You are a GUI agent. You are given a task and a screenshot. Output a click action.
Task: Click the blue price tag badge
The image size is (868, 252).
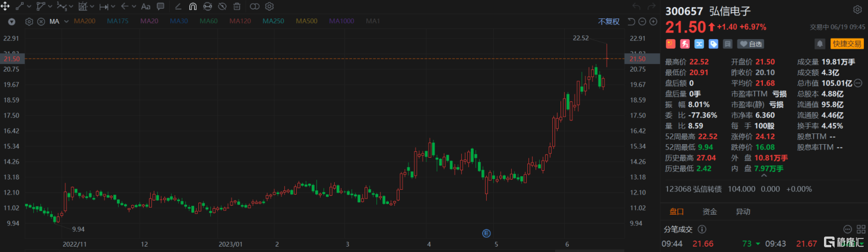tap(713, 44)
